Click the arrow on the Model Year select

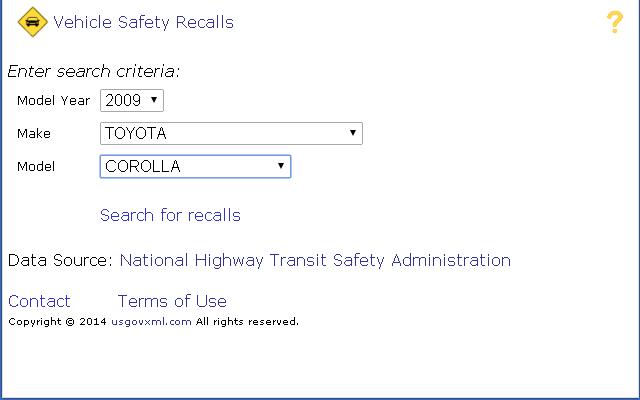click(154, 100)
